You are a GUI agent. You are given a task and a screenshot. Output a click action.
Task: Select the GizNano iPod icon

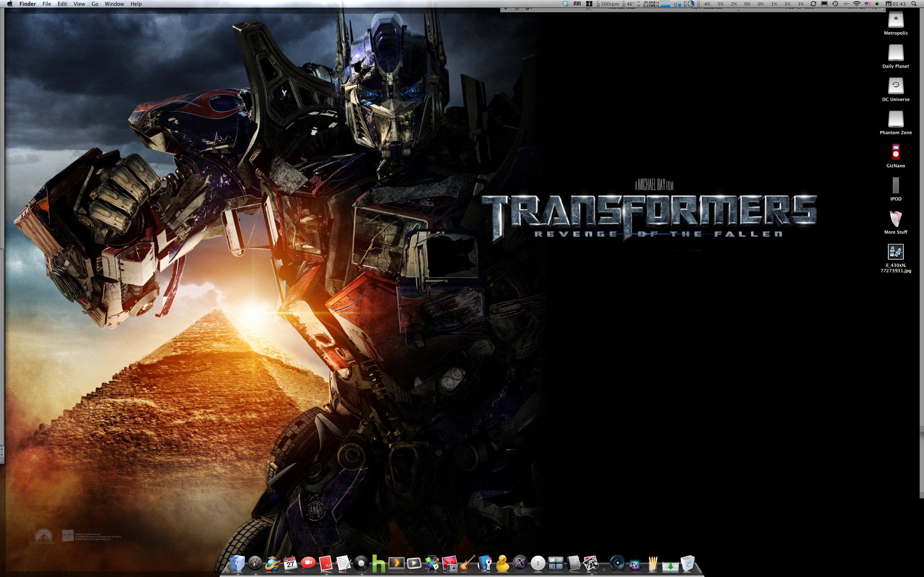pos(895,152)
